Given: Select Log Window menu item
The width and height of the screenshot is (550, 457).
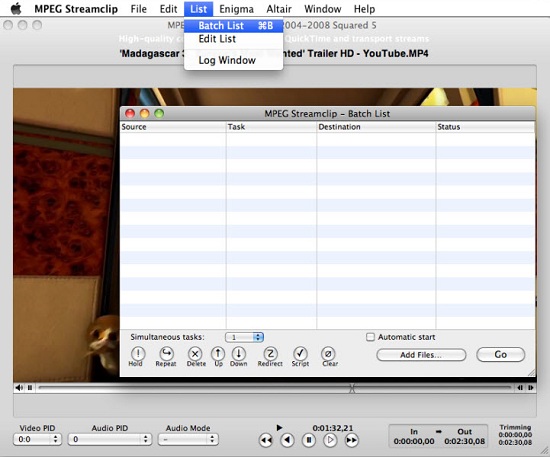Looking at the screenshot, I should coord(234,60).
